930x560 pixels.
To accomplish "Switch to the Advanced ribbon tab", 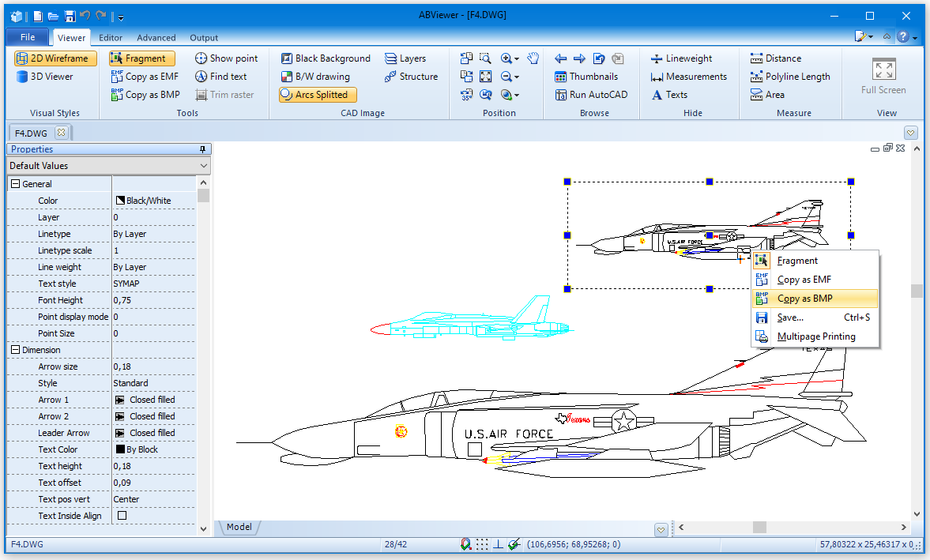I will pyautogui.click(x=156, y=37).
